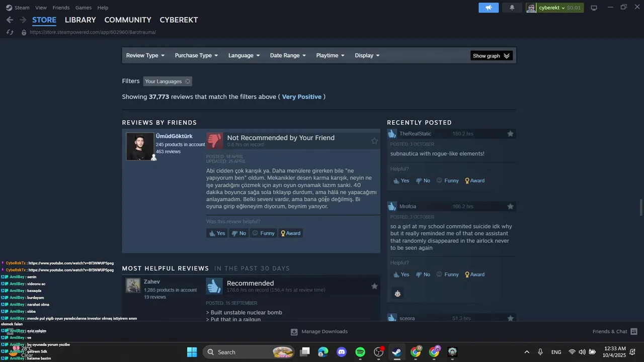Open ÜmüdGöktürk's profile name link

coord(174,136)
